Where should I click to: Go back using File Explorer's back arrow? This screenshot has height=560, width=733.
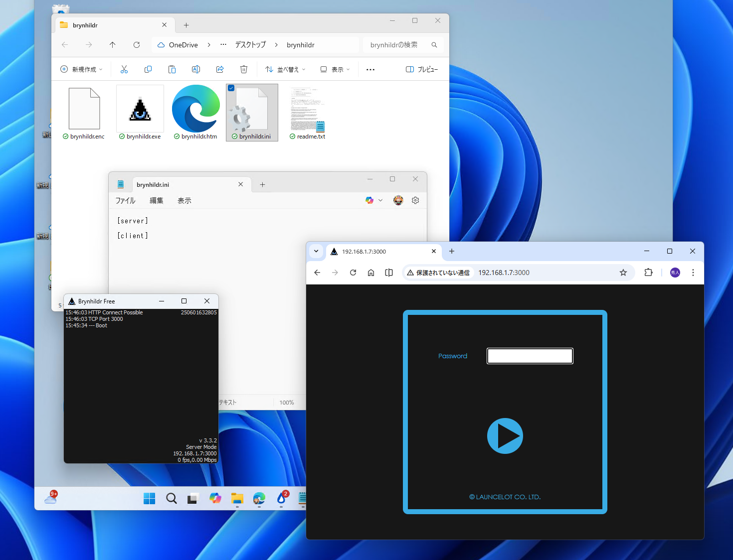[65, 45]
